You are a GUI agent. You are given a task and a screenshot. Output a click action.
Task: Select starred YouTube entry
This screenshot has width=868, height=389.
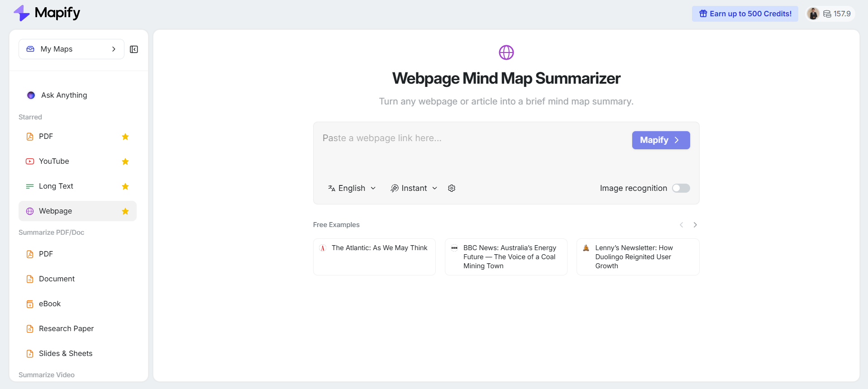(77, 161)
